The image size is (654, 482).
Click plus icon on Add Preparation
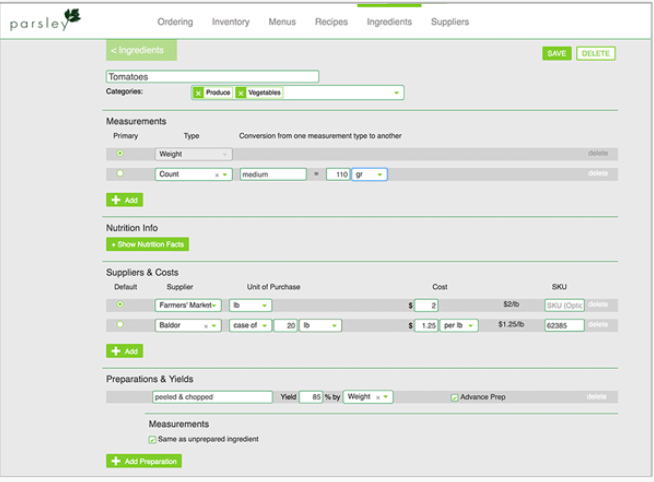(x=116, y=461)
